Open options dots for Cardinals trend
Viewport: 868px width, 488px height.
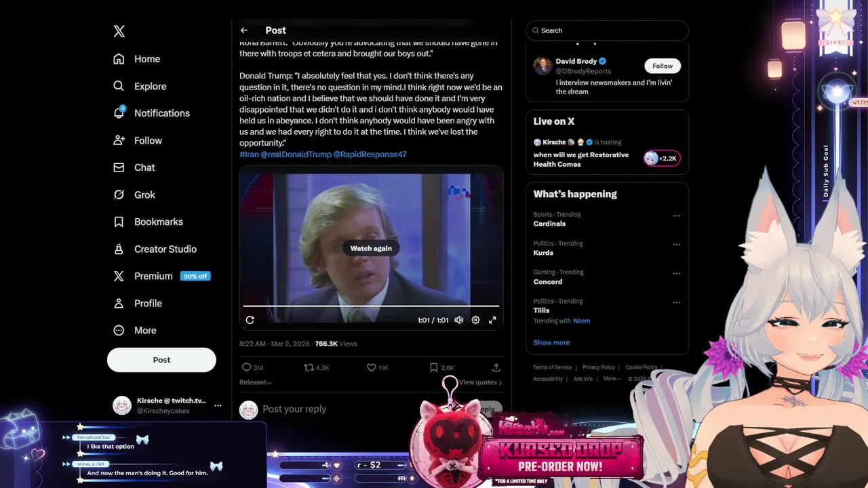677,216
